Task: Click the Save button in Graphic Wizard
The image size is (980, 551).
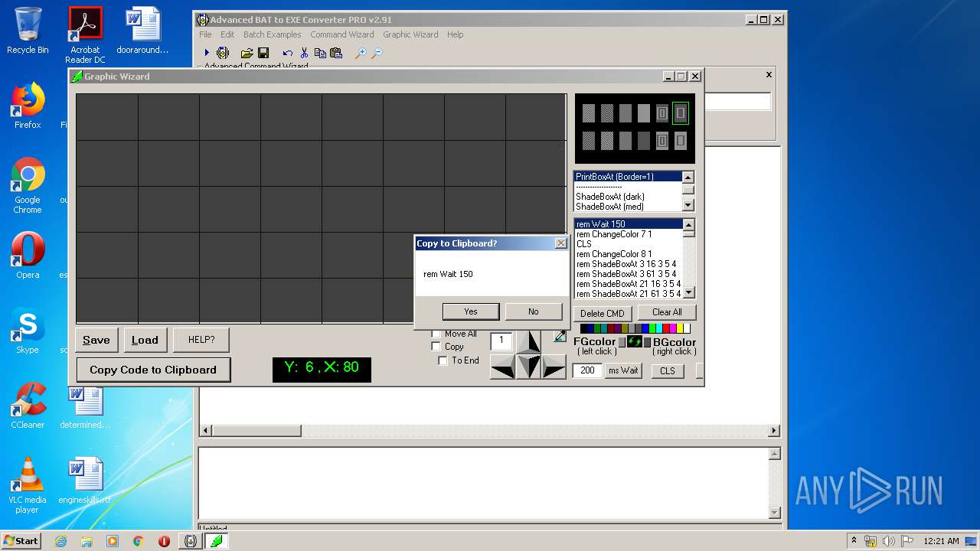Action: click(x=96, y=340)
